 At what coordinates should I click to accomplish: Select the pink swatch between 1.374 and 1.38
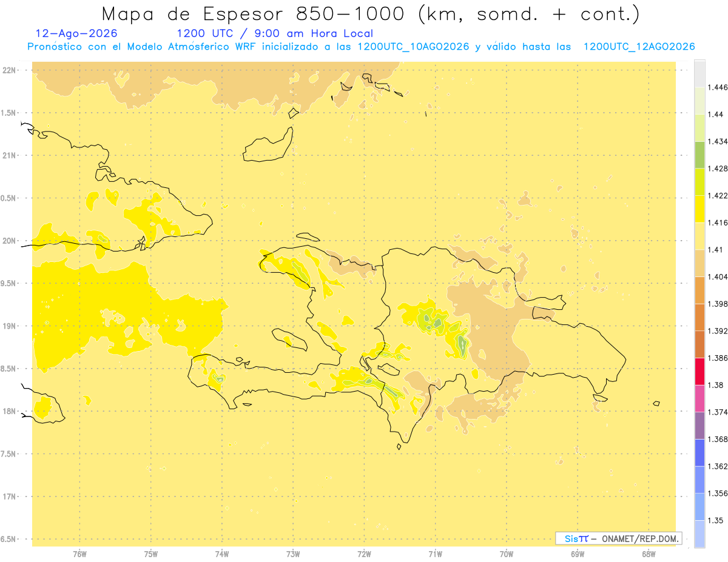point(699,398)
